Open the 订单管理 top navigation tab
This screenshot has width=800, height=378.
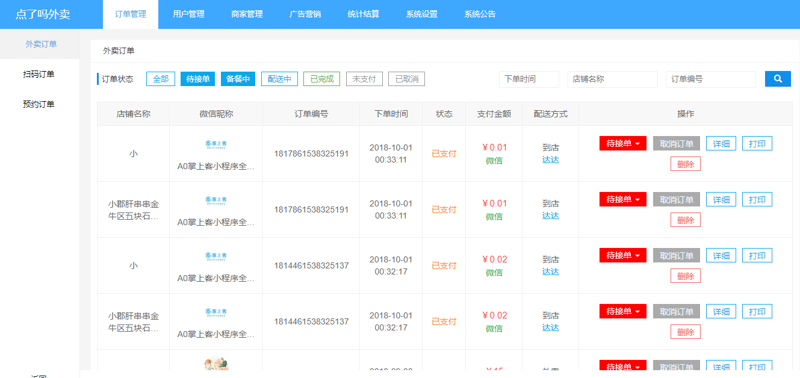pyautogui.click(x=131, y=14)
